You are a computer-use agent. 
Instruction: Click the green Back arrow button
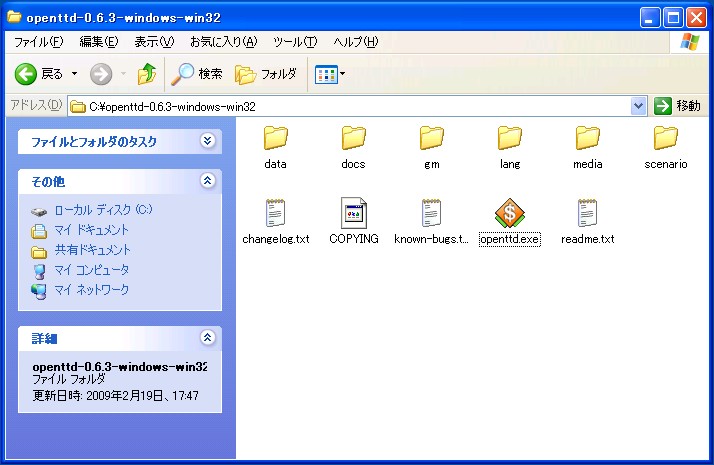(x=26, y=74)
